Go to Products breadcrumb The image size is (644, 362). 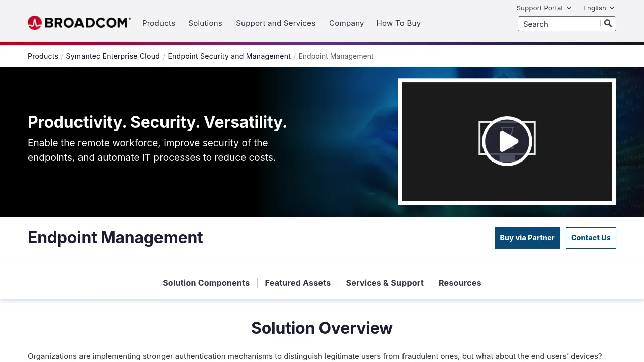[43, 56]
